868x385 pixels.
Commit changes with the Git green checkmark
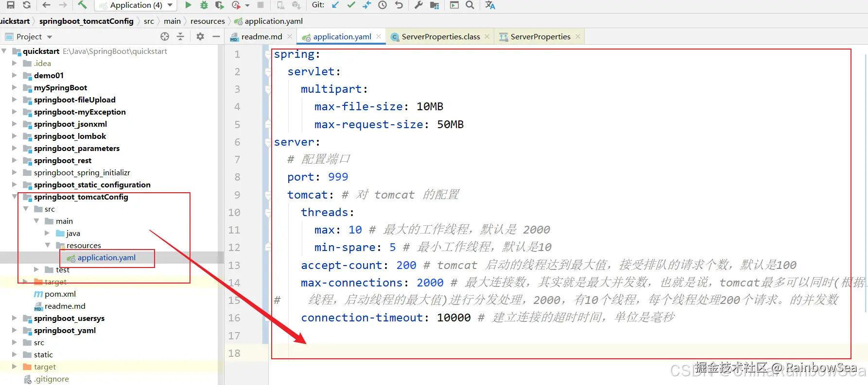point(351,5)
